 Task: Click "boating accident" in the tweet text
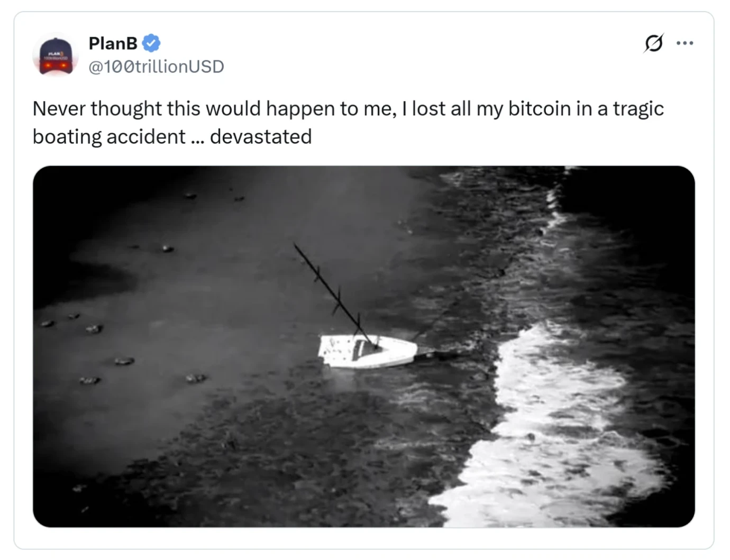click(x=108, y=136)
